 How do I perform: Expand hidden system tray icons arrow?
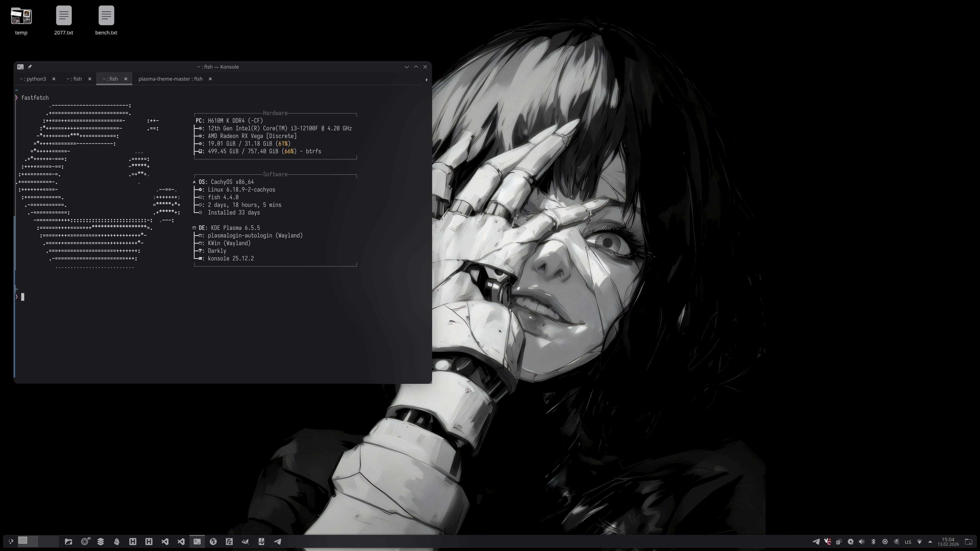[930, 542]
